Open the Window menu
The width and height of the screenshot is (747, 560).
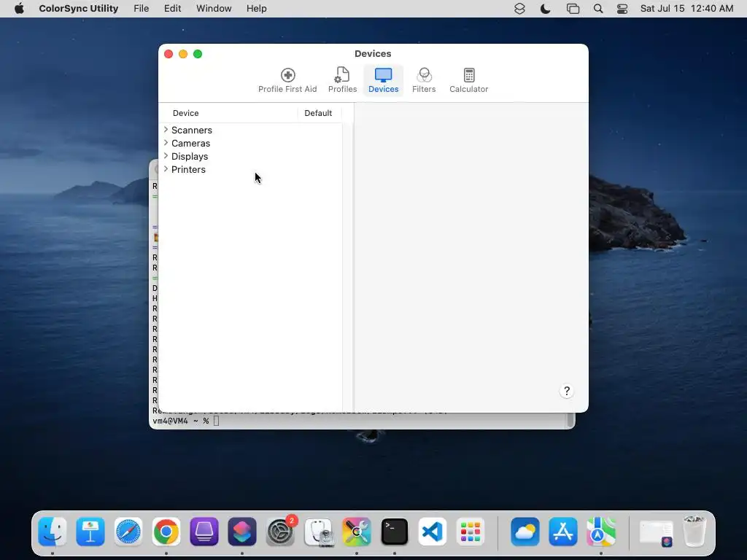tap(214, 9)
